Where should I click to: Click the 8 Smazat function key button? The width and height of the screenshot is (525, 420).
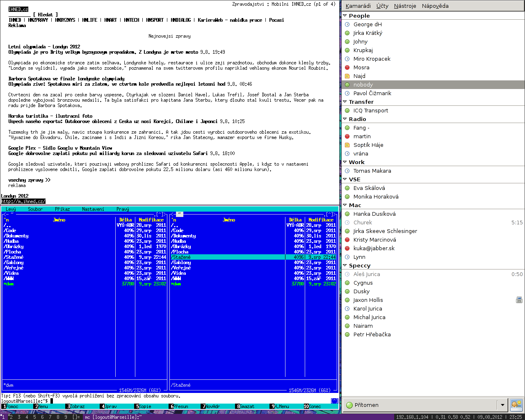point(246,406)
